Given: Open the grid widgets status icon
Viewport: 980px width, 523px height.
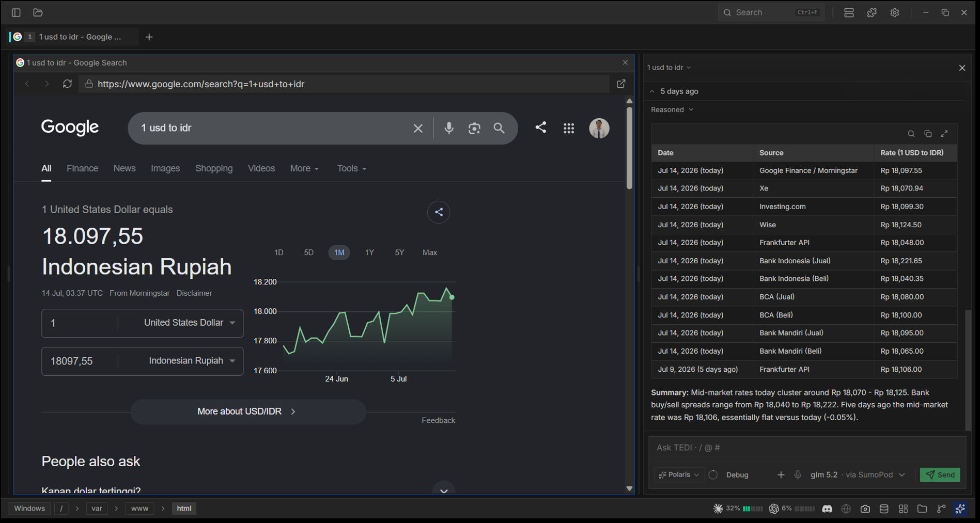Looking at the screenshot, I should [903, 509].
